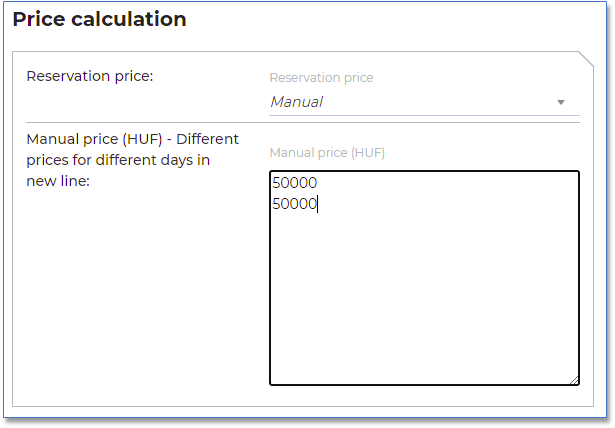The image size is (615, 428).
Task: Click the Reservation price dropdown arrow
Action: coord(560,102)
